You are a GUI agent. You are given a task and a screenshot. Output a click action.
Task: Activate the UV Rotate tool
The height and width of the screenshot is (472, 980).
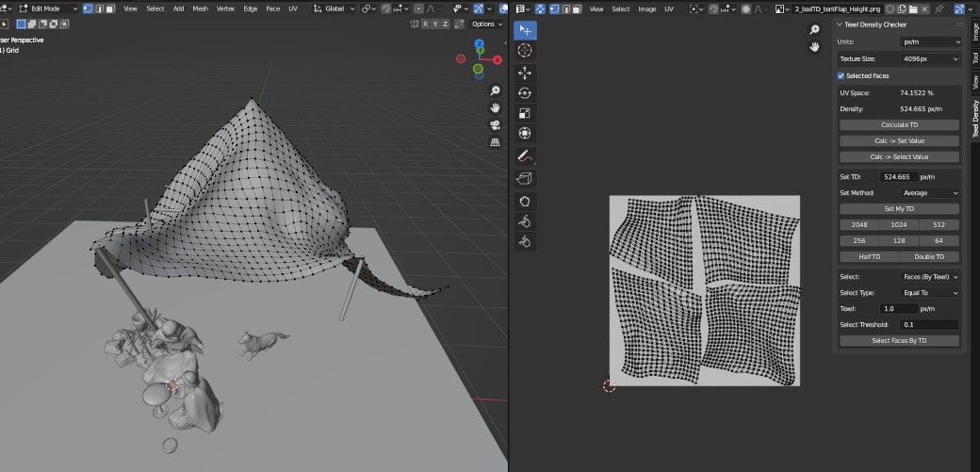click(525, 92)
